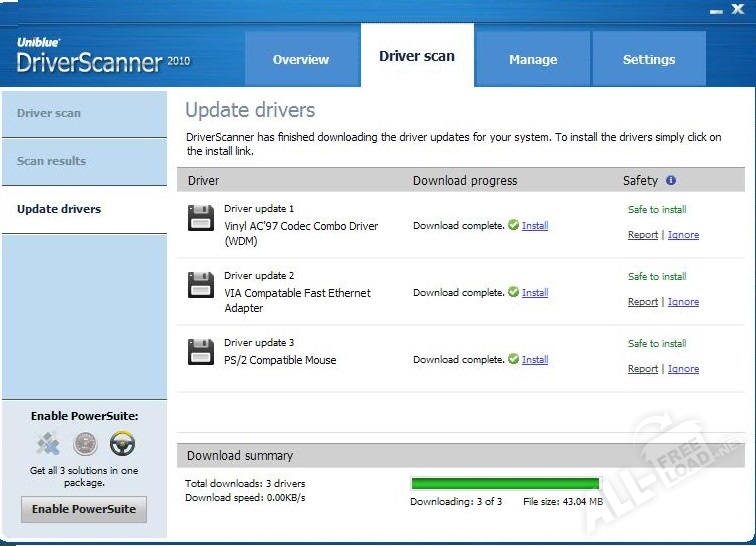756x546 pixels.
Task: Open the Settings tab
Action: click(649, 60)
